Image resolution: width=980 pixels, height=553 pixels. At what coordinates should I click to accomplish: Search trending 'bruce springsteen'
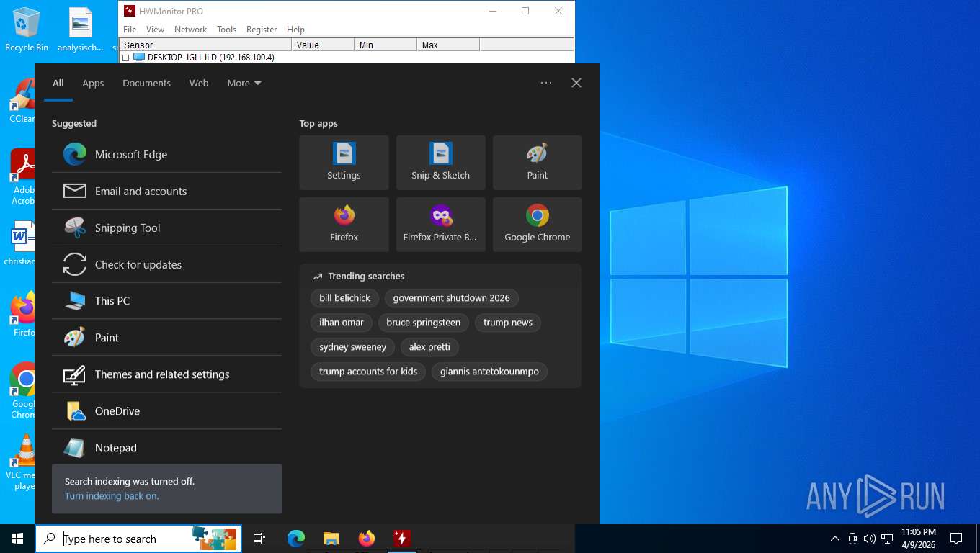coord(423,323)
